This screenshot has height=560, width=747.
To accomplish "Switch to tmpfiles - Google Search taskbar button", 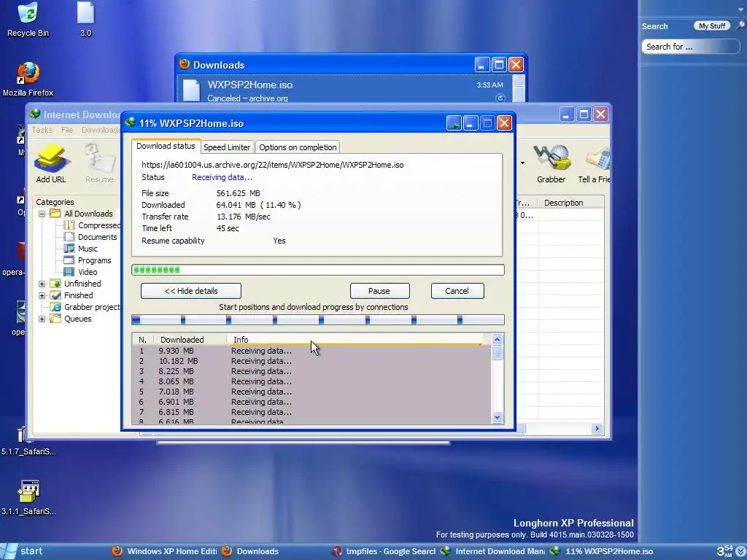I will coord(384,551).
